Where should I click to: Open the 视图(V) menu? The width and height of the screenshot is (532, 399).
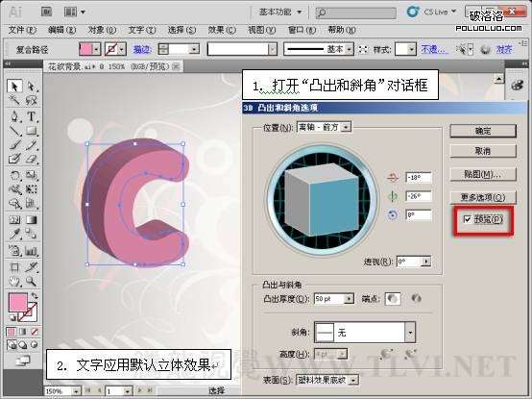[261, 30]
